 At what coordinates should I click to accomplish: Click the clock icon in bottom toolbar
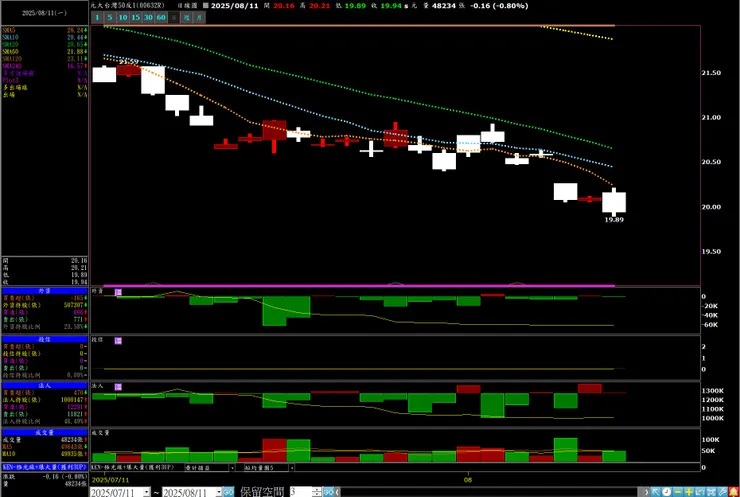(x=666, y=492)
